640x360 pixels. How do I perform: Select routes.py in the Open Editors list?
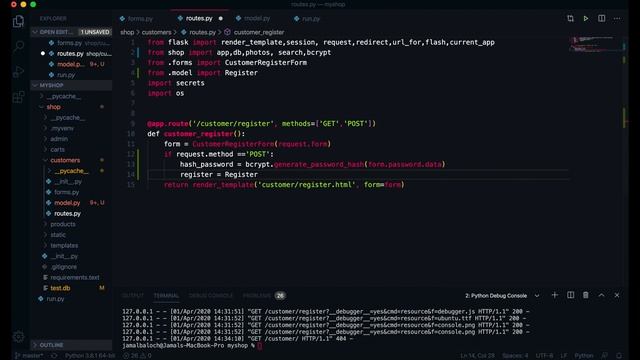pyautogui.click(x=71, y=53)
